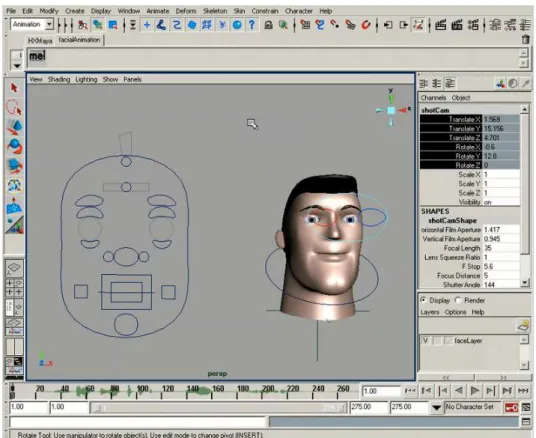Switch to four-view panel layout
Screen dimensions: 536x438
coord(14,287)
